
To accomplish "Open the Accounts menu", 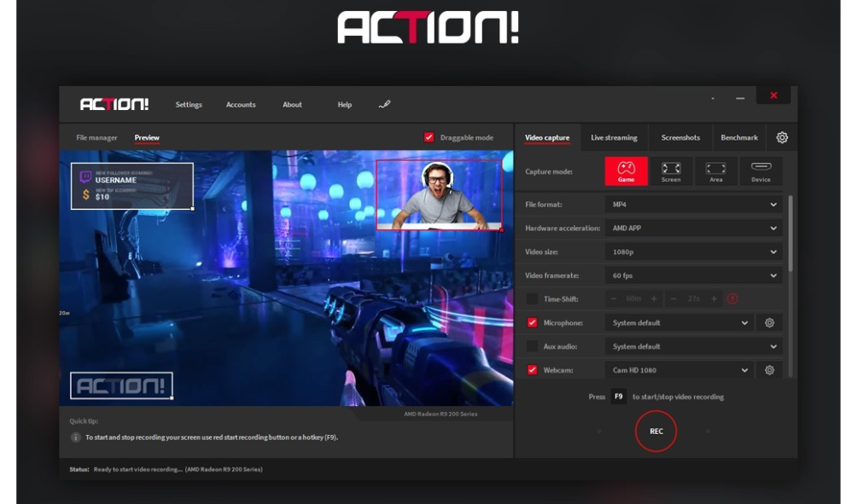I will [241, 105].
